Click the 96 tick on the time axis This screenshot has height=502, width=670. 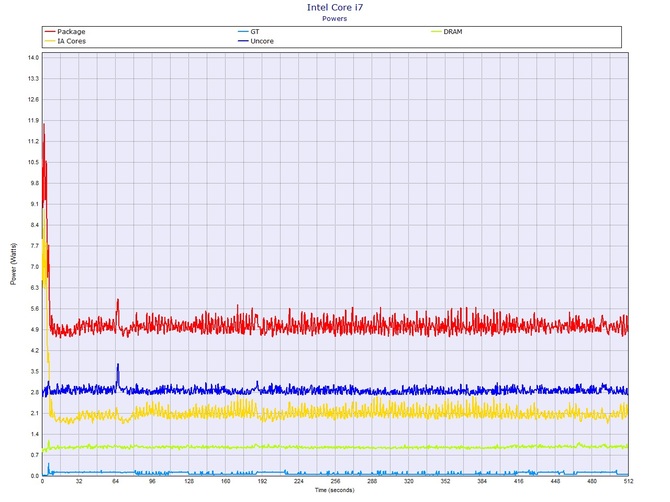(152, 481)
